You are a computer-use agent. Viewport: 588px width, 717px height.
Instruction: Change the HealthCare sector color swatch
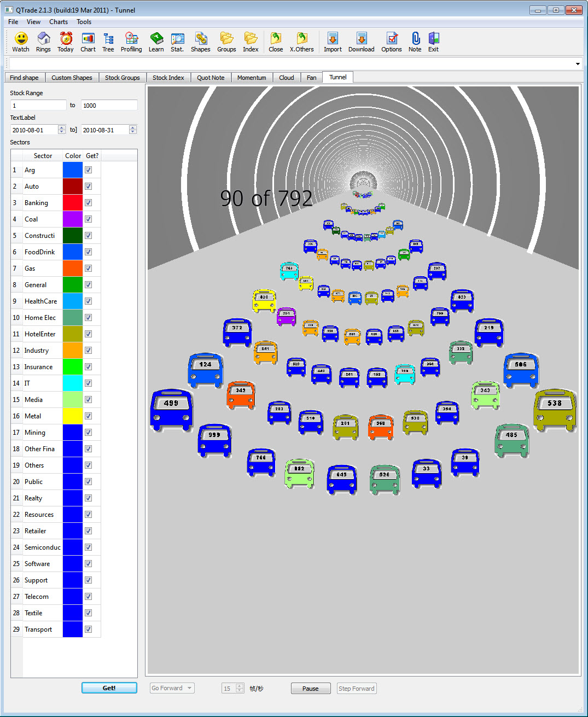(x=72, y=301)
